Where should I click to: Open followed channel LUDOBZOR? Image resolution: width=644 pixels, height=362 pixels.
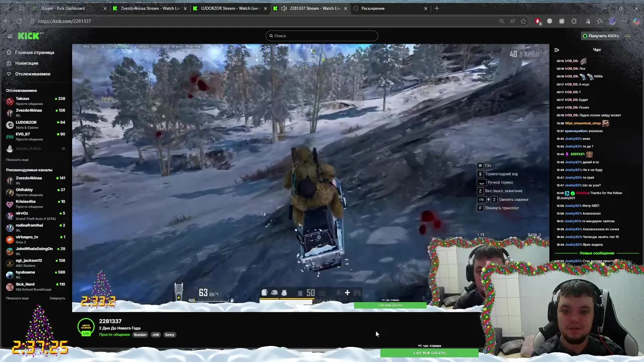35,124
